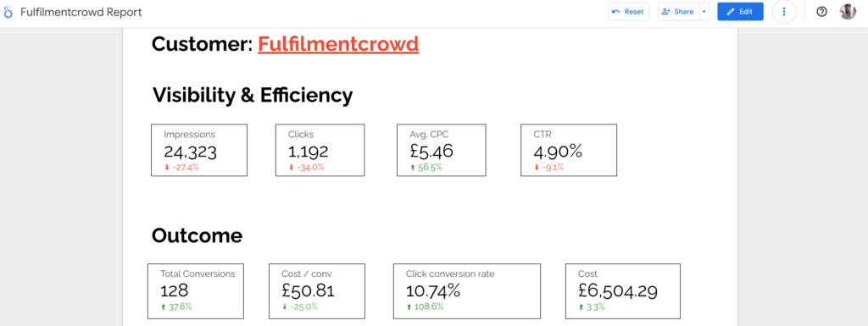Click the Fulfilmentcrowd Report title text
The width and height of the screenshot is (868, 326).
(81, 12)
